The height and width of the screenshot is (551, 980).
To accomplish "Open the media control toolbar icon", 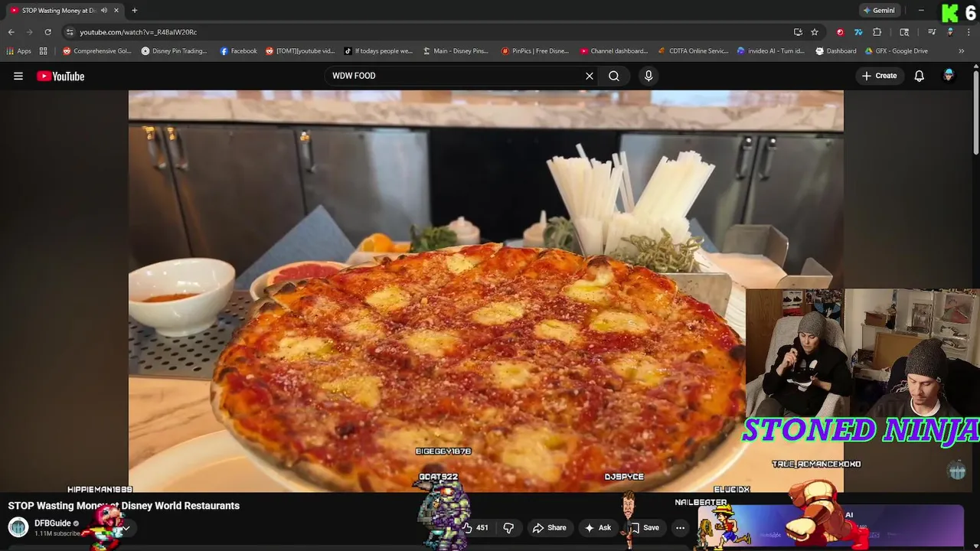I will pyautogui.click(x=932, y=32).
